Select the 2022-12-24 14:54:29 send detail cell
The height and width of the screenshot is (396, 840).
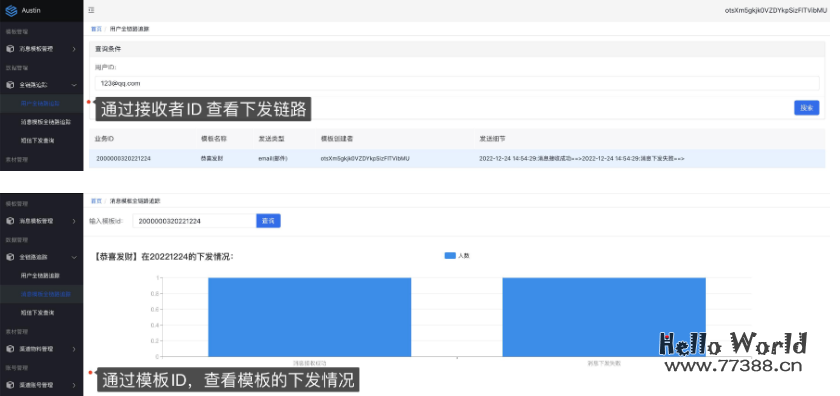pyautogui.click(x=581, y=159)
